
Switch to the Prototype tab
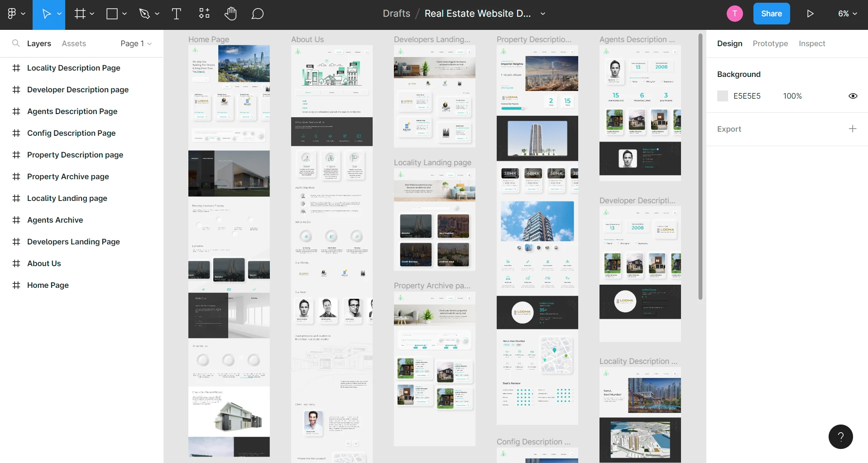[770, 43]
